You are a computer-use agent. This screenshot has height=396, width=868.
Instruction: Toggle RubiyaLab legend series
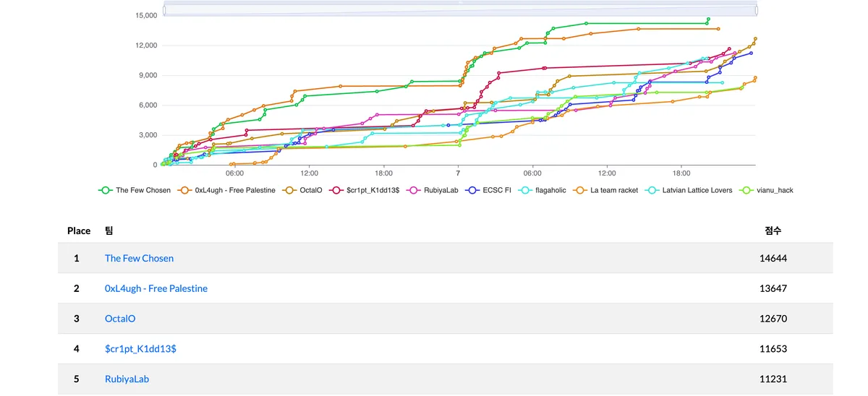tap(434, 190)
